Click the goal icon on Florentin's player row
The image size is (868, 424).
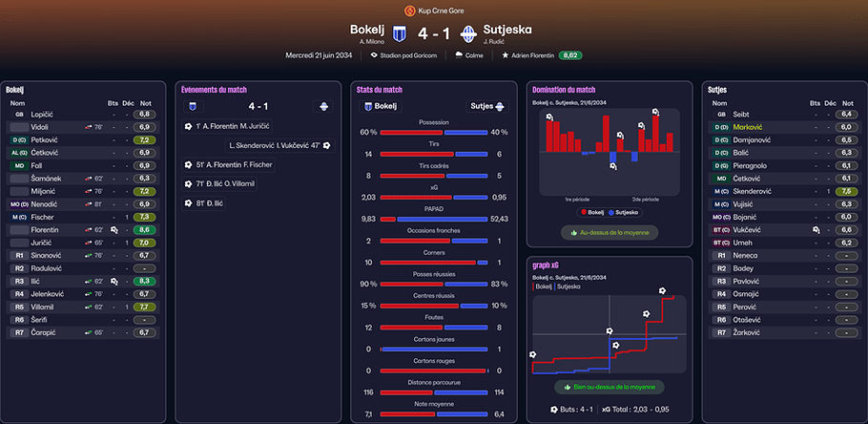pos(114,229)
